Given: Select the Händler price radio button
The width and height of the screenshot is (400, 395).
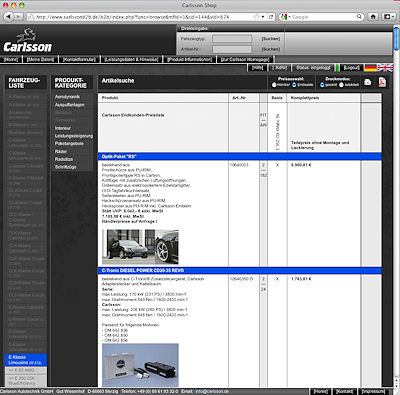Looking at the screenshot, I should (x=274, y=85).
